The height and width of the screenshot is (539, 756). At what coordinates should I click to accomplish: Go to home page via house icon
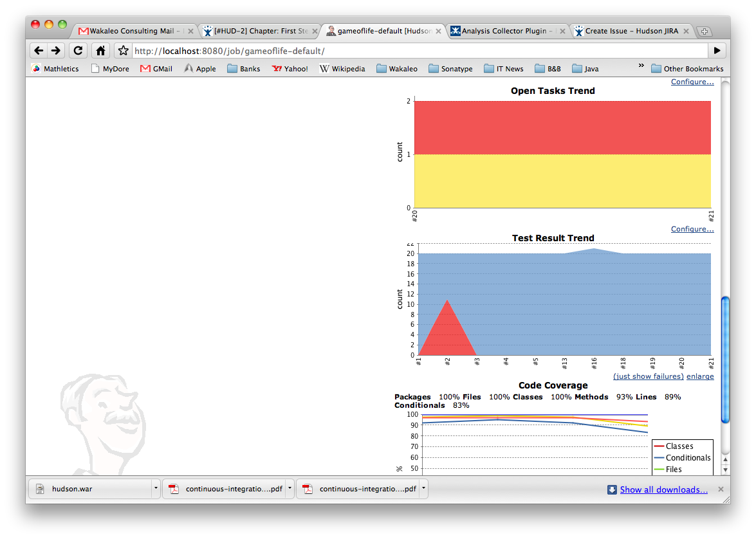pos(100,51)
